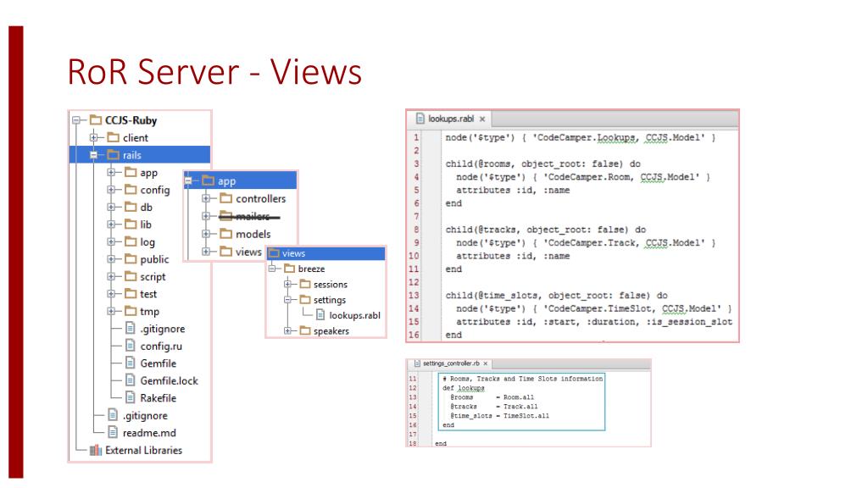Click the Rakefile file icon

point(130,398)
